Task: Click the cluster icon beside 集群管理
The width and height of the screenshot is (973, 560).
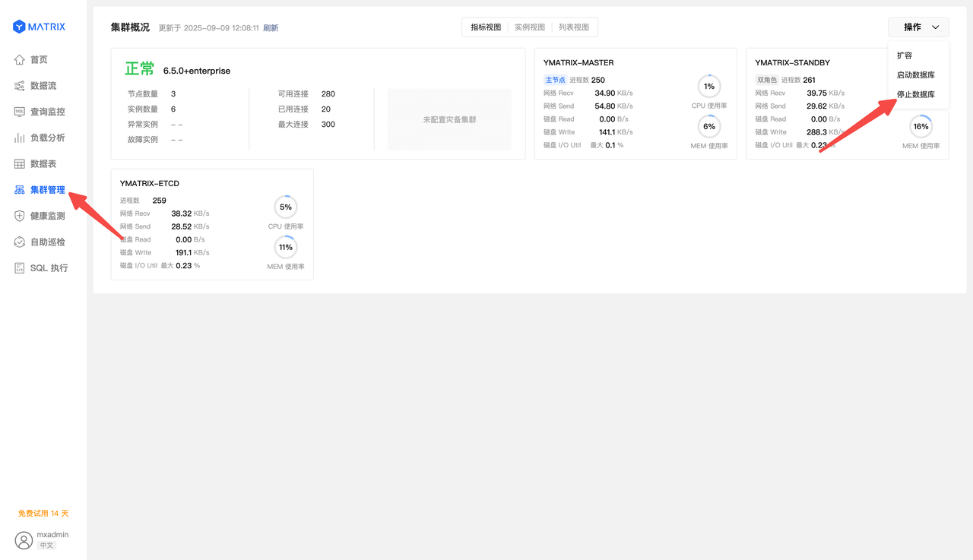Action: click(20, 190)
